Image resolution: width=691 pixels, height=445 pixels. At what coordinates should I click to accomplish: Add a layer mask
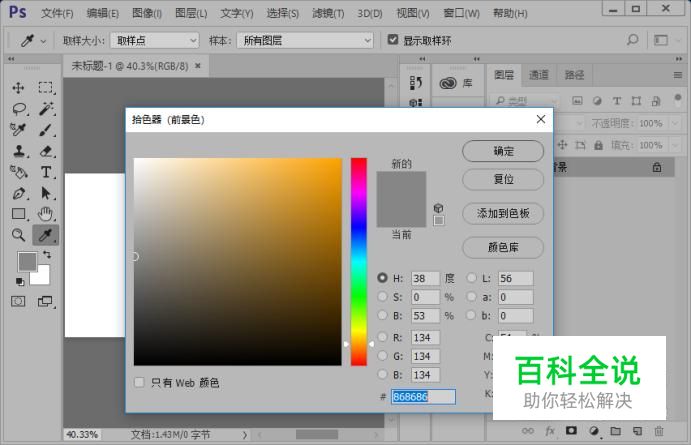(571, 430)
